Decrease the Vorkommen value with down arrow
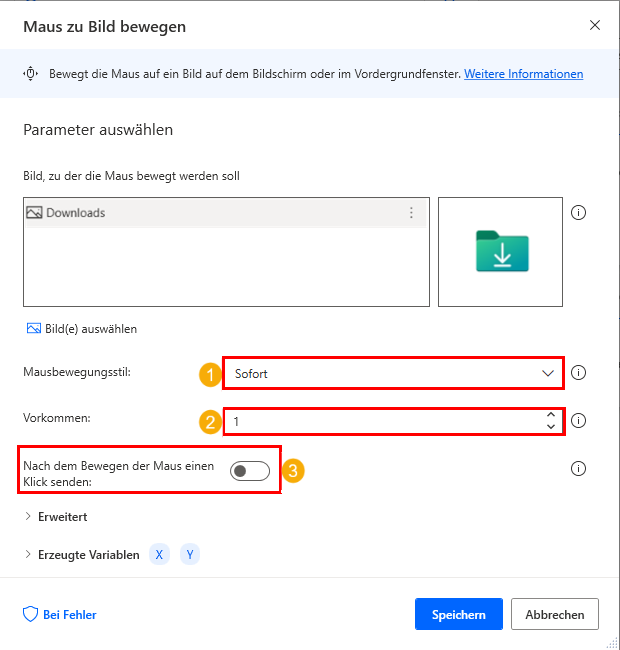This screenshot has height=650, width=620. [x=551, y=427]
